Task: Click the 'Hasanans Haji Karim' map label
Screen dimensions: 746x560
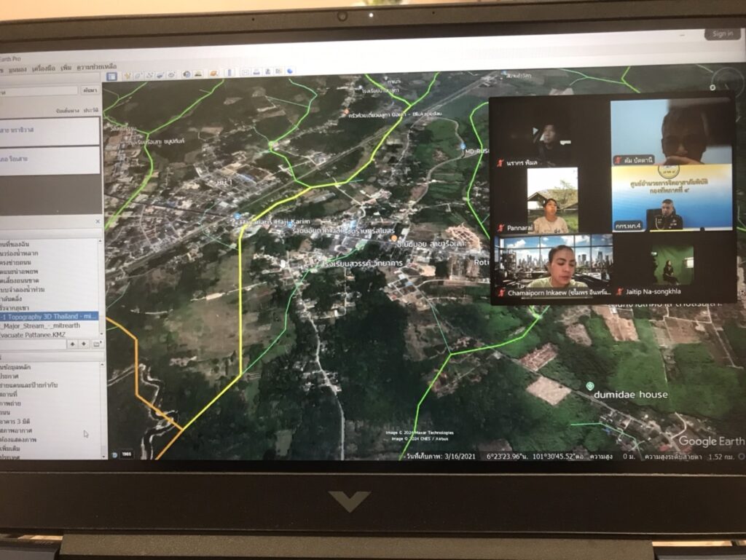Action: pos(275,221)
